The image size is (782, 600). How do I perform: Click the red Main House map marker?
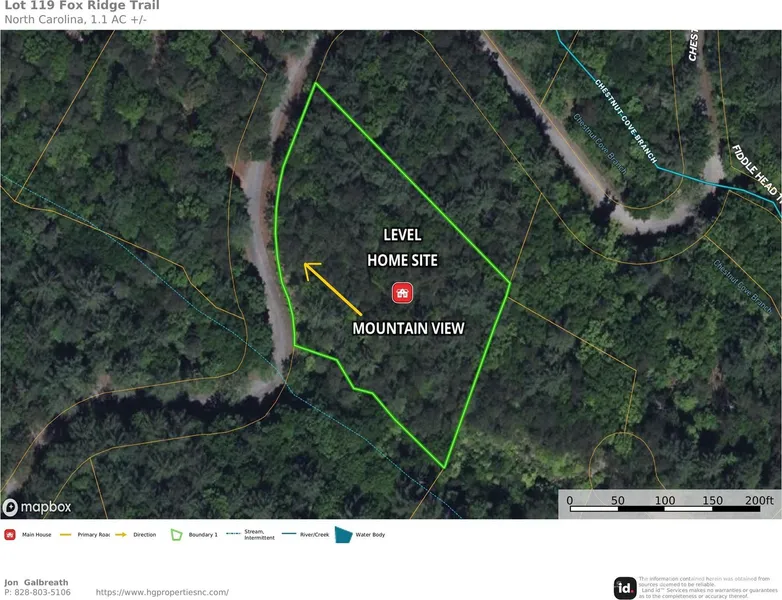402,293
